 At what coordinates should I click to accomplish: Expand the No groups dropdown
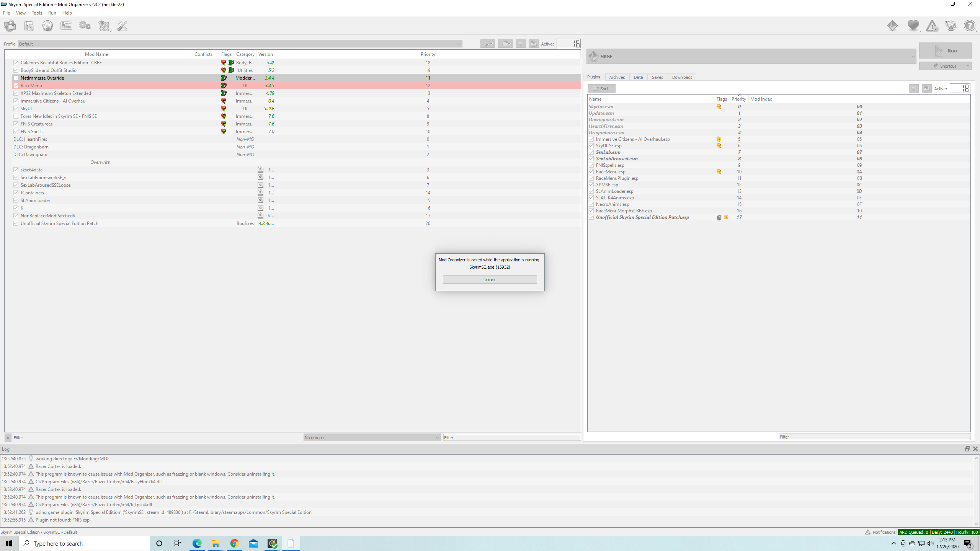tap(372, 438)
